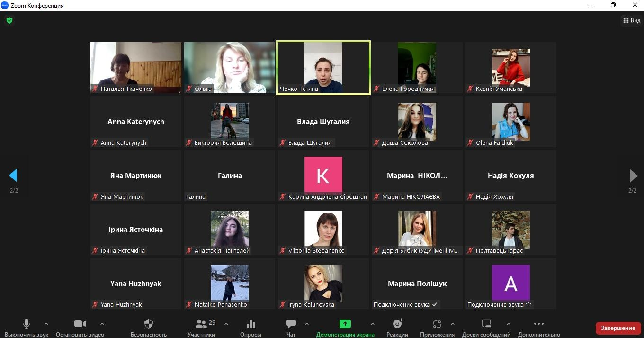Open the Chat panel
Screen dimensions: 644x338
click(291, 324)
